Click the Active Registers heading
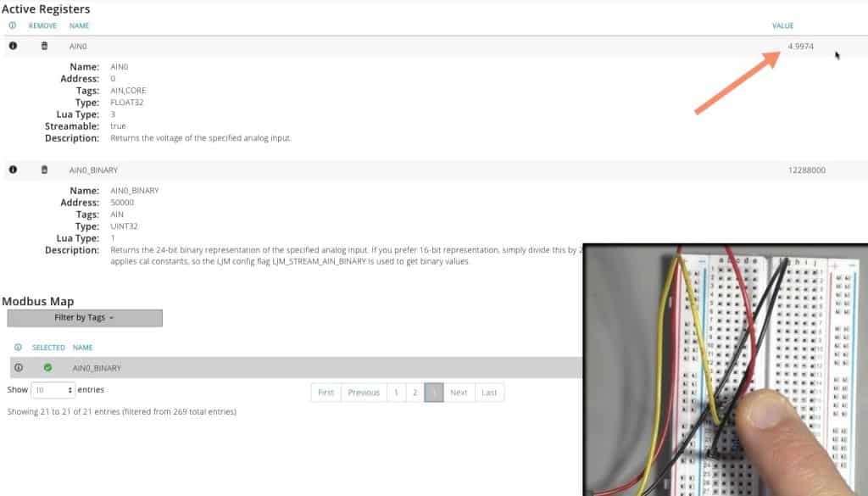 pos(46,8)
